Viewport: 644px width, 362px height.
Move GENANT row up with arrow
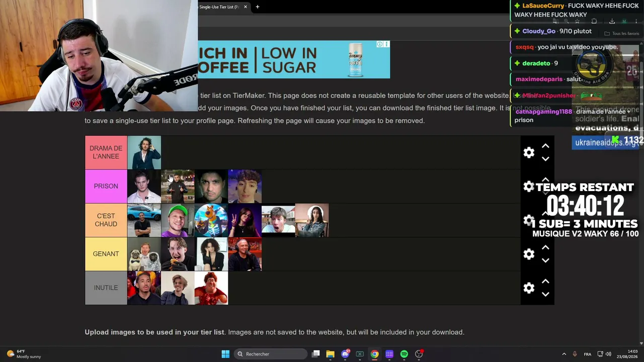coord(545,247)
